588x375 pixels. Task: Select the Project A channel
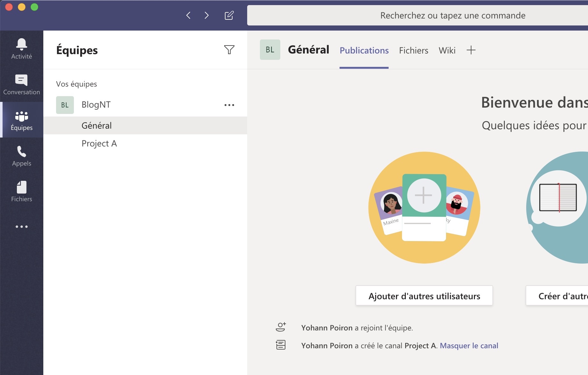[99, 144]
